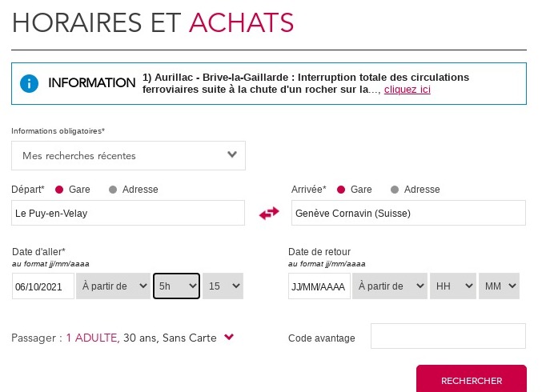Swap departure and arrival stations arrows
Viewport: 542px width, 392px height.
click(269, 213)
